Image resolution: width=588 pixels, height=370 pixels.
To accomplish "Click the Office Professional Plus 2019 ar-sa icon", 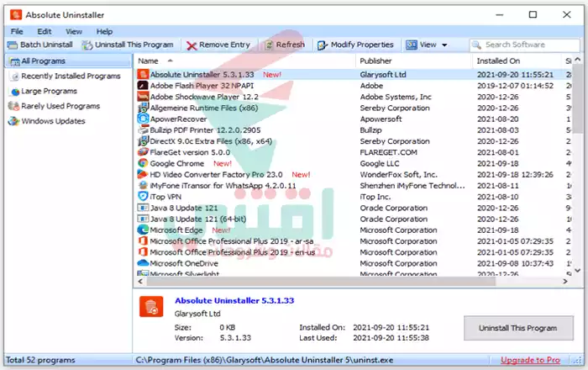I will [143, 240].
